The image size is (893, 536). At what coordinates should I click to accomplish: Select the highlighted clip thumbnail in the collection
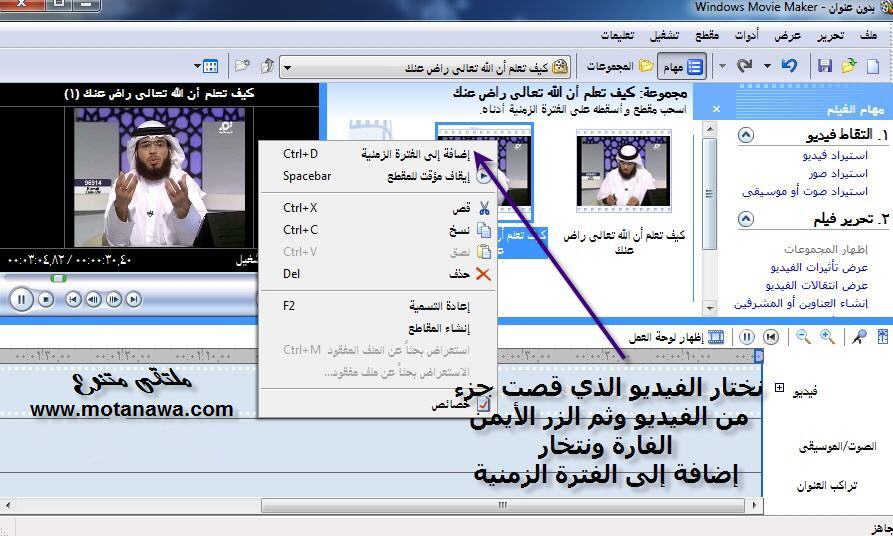click(x=515, y=173)
